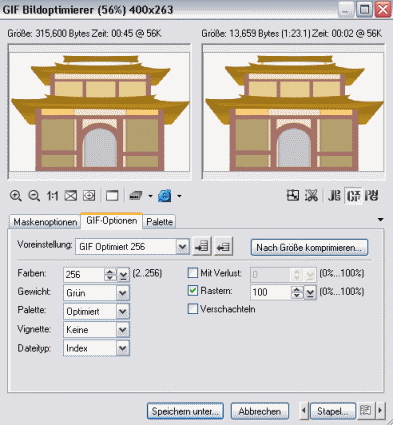This screenshot has height=425, width=393.
Task: Click the zoom out magnifier icon
Action: 34,196
